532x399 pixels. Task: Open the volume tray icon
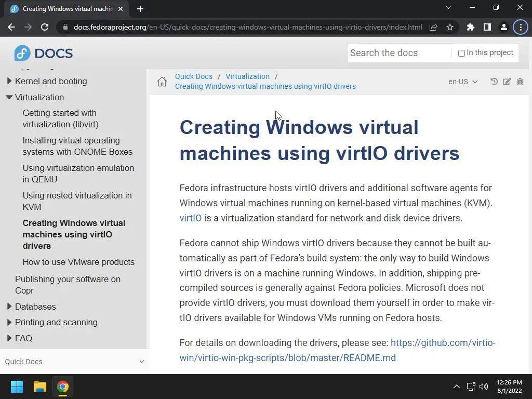[x=484, y=387]
